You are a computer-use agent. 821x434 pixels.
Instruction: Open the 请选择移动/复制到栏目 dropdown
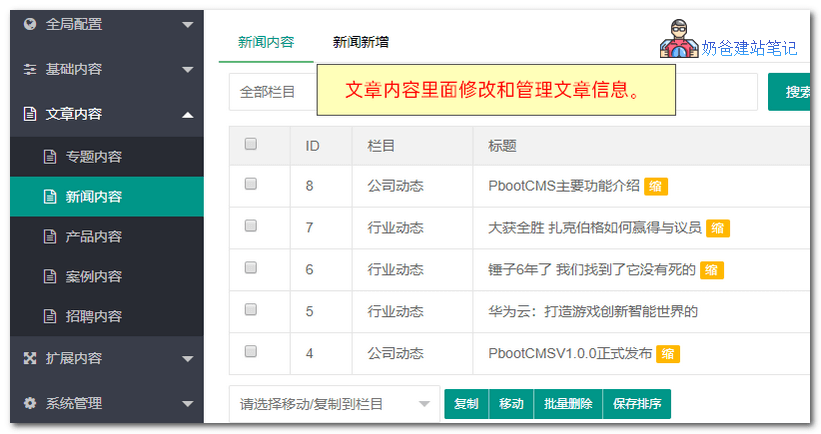click(334, 404)
